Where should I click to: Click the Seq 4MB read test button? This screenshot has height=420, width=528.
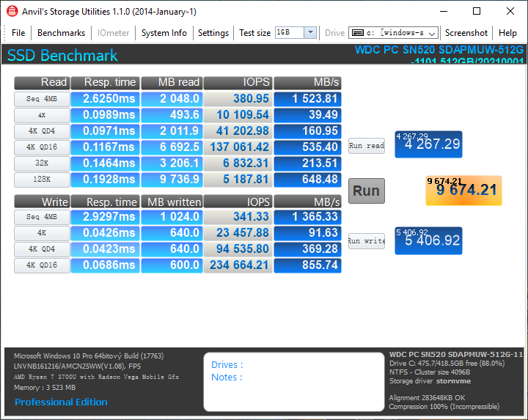pos(42,99)
